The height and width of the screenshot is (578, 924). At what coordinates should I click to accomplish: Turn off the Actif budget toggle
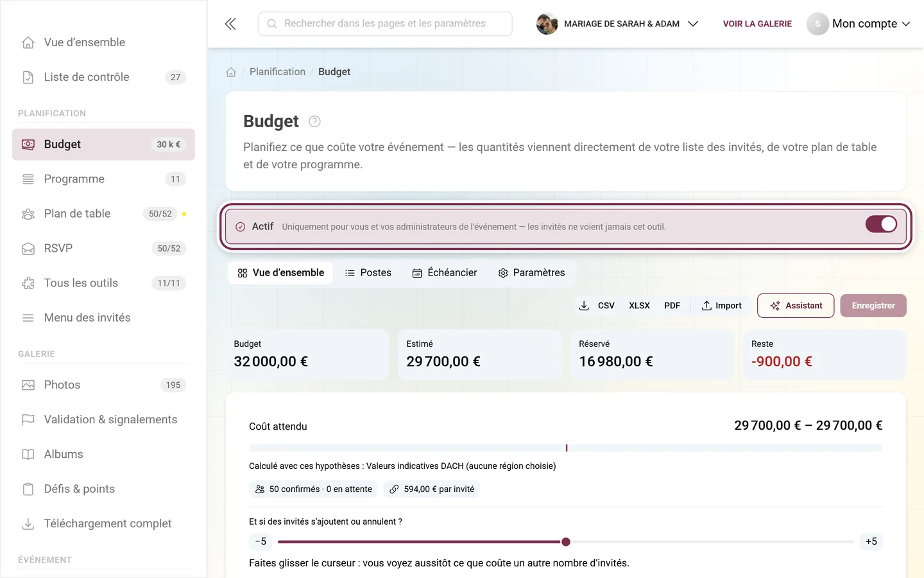click(x=881, y=224)
